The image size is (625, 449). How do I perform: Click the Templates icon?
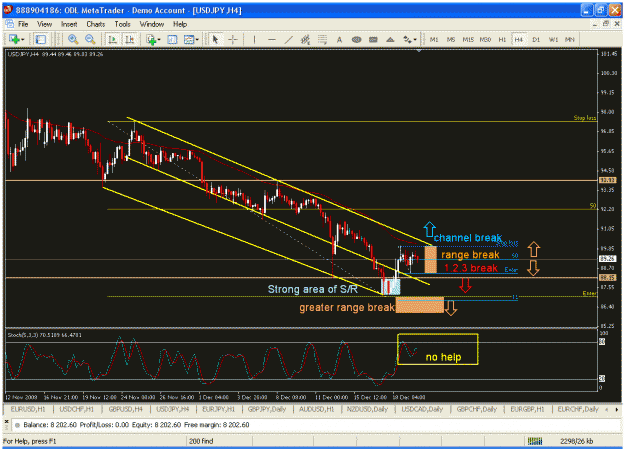point(189,39)
